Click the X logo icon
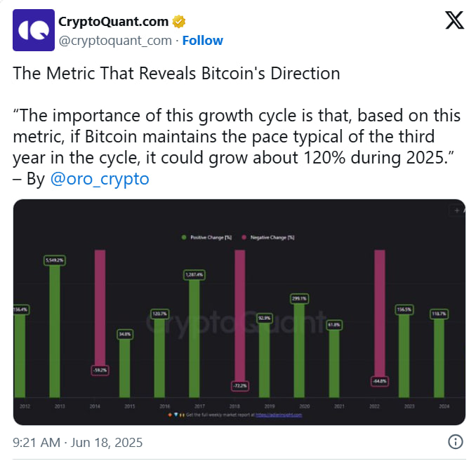This screenshot has width=476, height=461. (454, 21)
